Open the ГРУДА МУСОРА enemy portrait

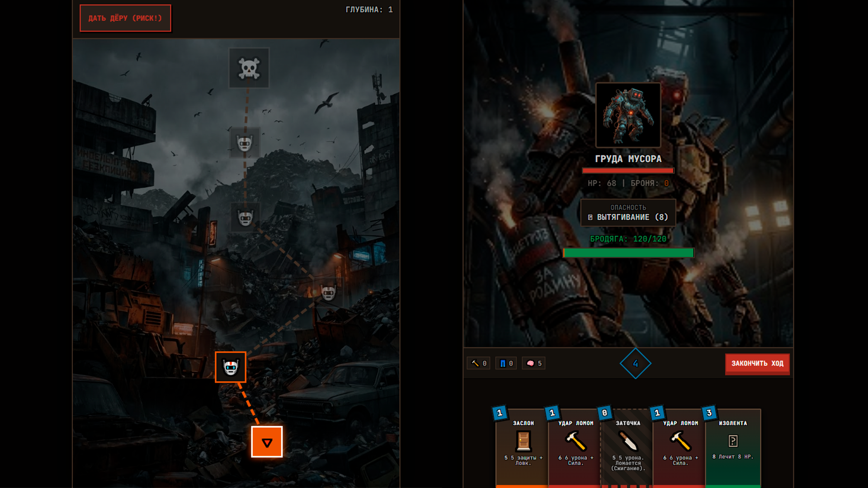pos(628,115)
